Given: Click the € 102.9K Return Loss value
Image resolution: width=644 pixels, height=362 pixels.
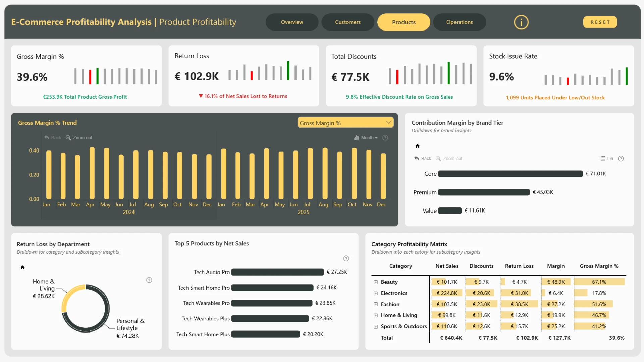Looking at the screenshot, I should pos(197,76).
